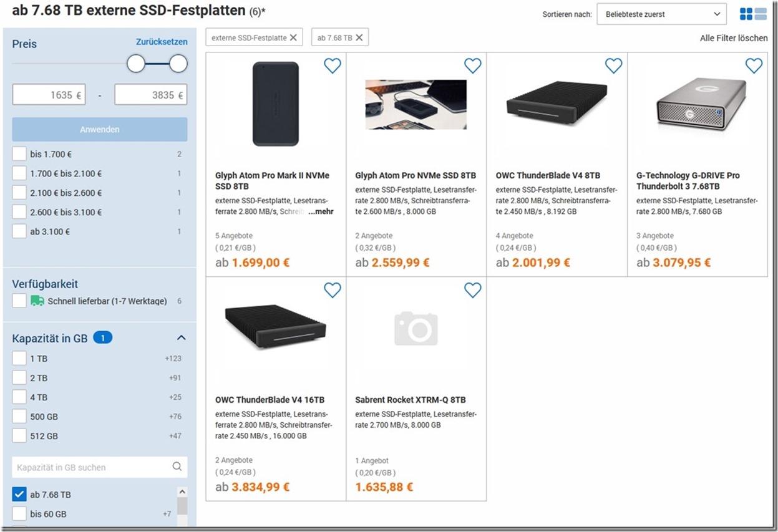Viewport: 778px width, 532px height.
Task: Switch to list view layout
Action: click(761, 14)
